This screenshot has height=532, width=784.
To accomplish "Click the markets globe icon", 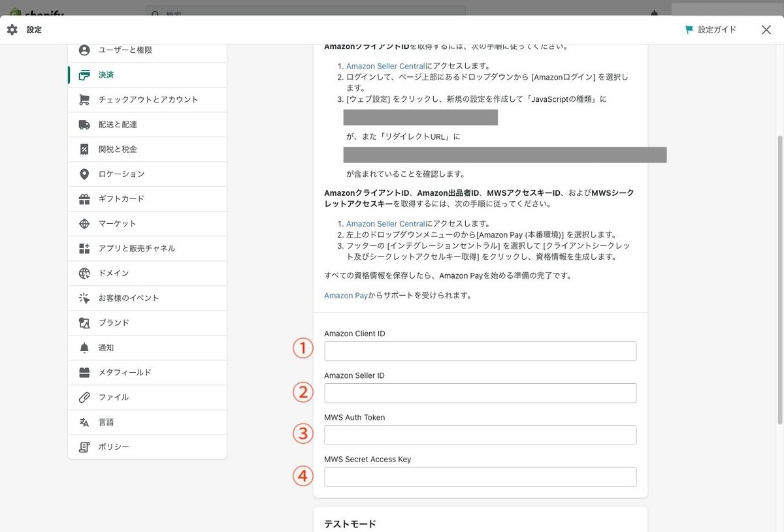I will (x=84, y=224).
